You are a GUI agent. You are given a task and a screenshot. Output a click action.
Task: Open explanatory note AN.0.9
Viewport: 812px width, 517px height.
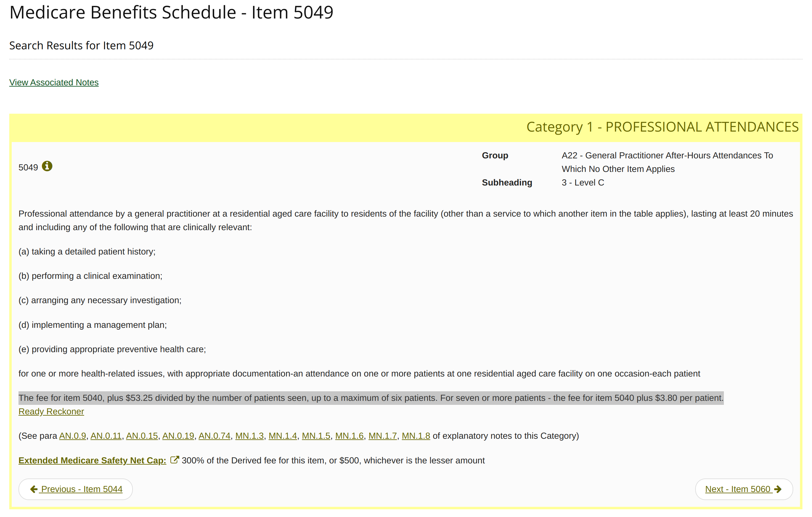(x=72, y=436)
